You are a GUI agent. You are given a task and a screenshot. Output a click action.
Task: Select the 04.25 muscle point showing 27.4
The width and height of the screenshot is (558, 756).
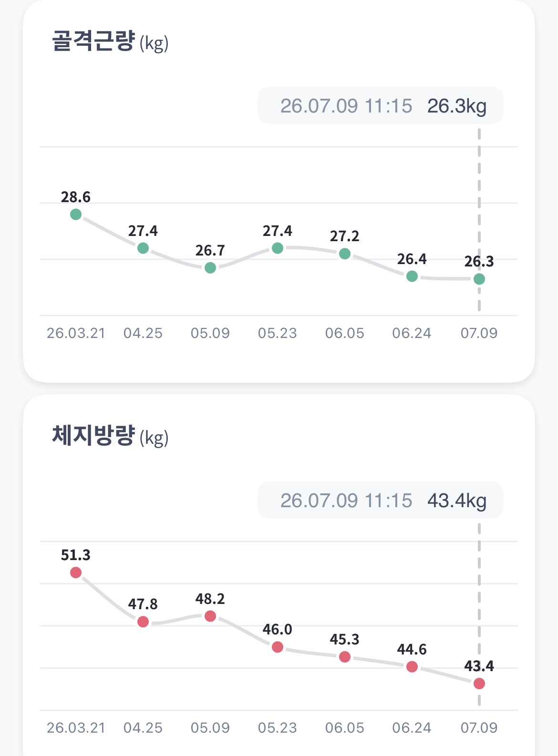(143, 248)
